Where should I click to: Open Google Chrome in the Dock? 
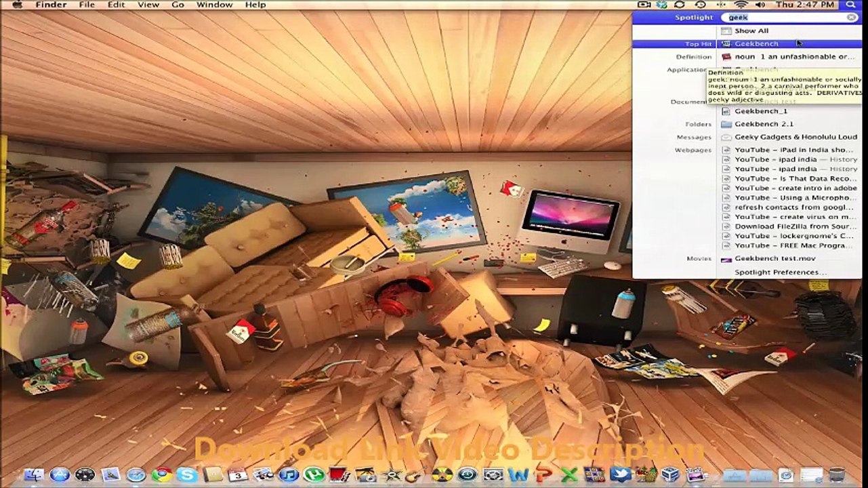point(161,474)
